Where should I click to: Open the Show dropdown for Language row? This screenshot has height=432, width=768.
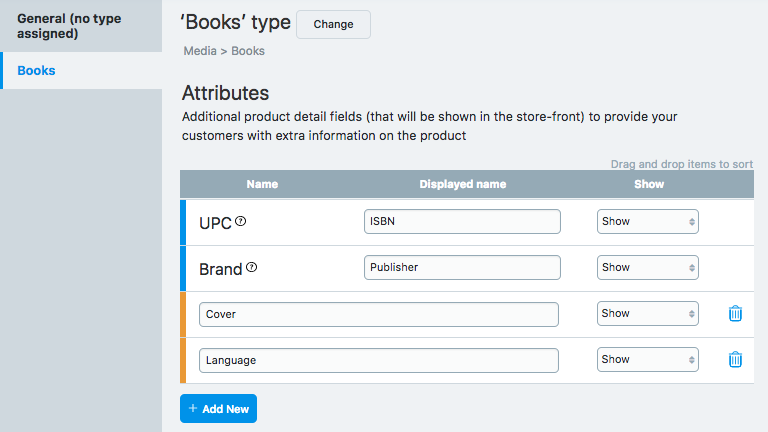647,360
